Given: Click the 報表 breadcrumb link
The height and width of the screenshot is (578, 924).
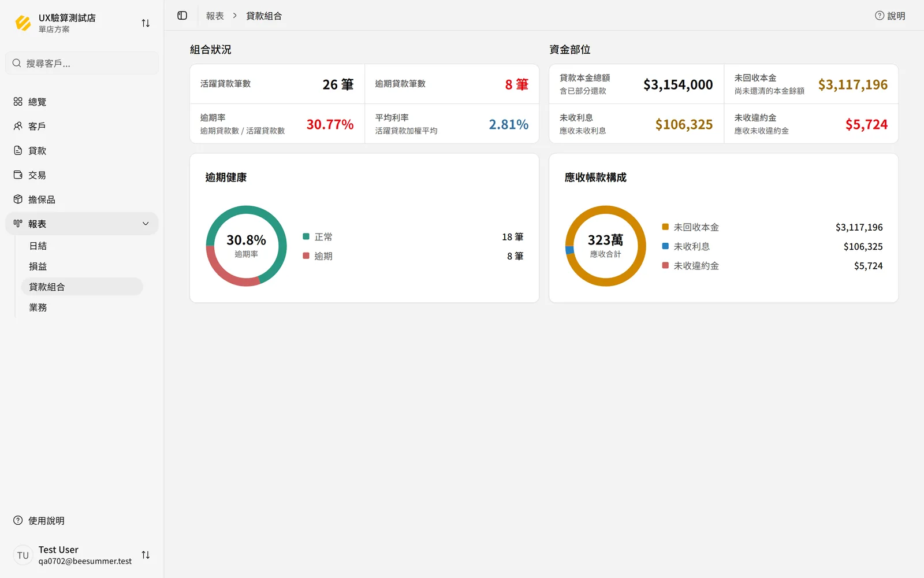Looking at the screenshot, I should pos(215,16).
